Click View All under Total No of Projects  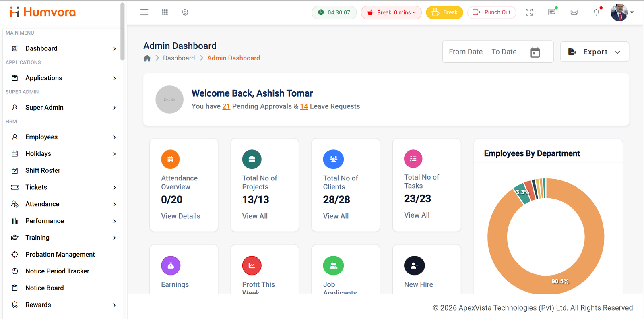click(255, 216)
